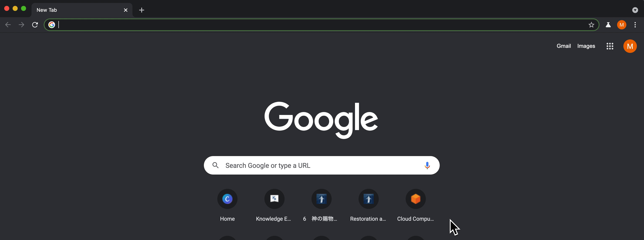Click the Home shortcut icon
This screenshot has height=240, width=644.
point(228,198)
